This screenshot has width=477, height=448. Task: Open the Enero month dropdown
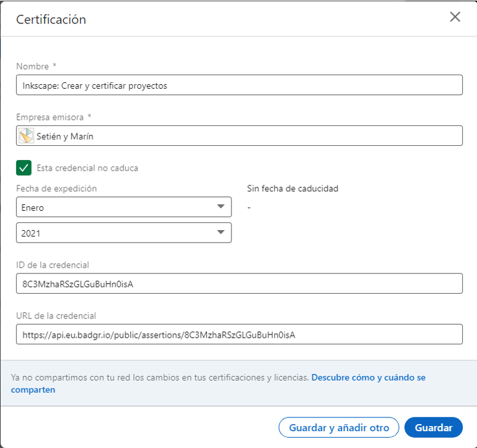coord(124,207)
